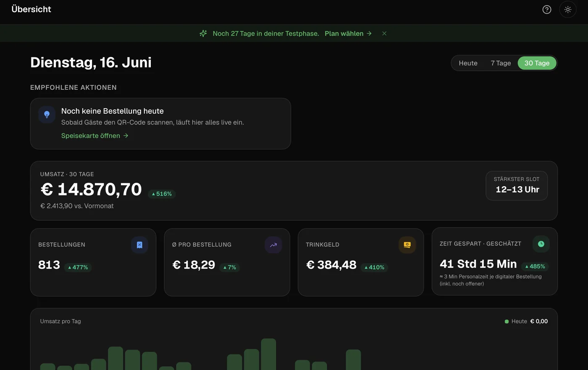Click the Noch keine Bestellung heute heading
Image resolution: width=588 pixels, height=370 pixels.
click(x=113, y=111)
